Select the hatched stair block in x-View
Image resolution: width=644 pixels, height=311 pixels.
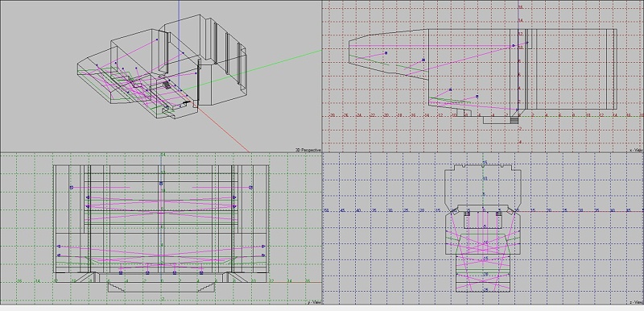[514, 120]
